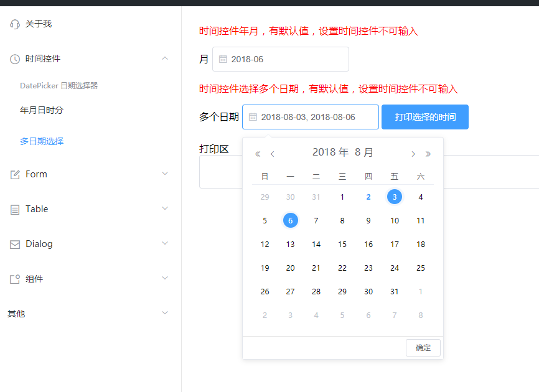Select August 17 in the calendar
The width and height of the screenshot is (539, 392).
tap(394, 245)
